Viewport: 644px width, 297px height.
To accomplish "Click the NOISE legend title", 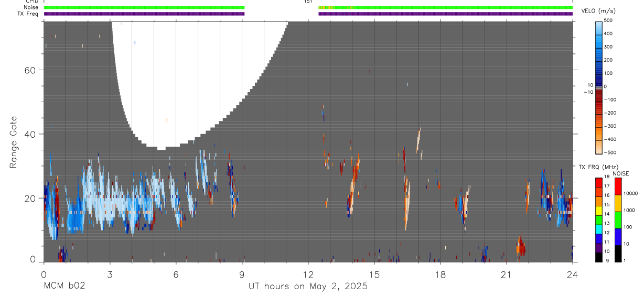I will point(621,173).
